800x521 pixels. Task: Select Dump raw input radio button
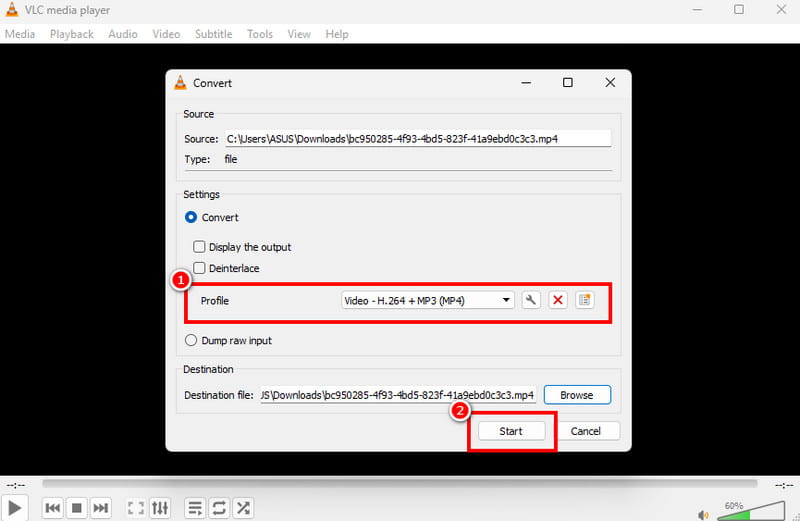[191, 340]
